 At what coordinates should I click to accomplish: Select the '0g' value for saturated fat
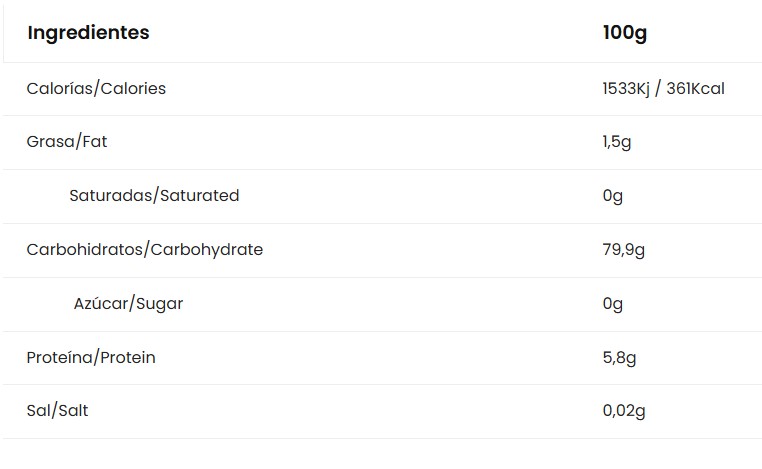[613, 196]
